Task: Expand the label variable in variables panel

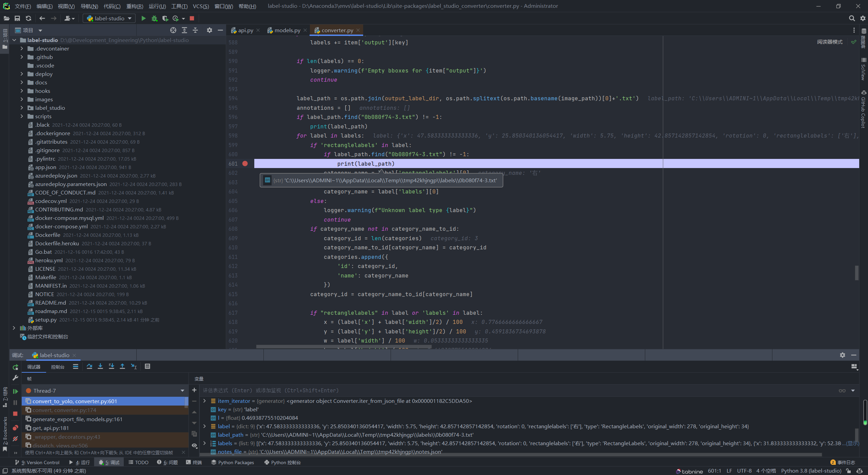Action: (x=205, y=426)
